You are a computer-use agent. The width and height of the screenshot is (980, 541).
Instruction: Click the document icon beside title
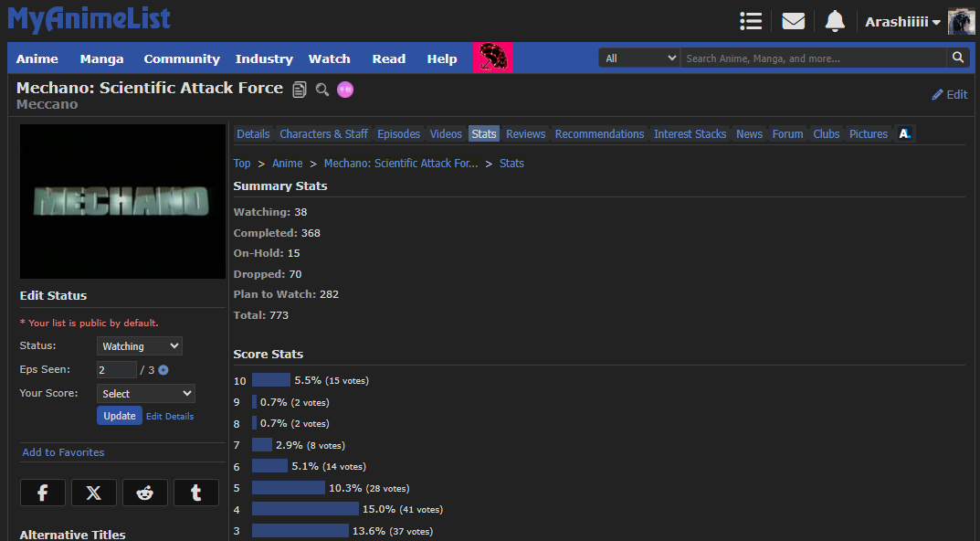[x=300, y=90]
